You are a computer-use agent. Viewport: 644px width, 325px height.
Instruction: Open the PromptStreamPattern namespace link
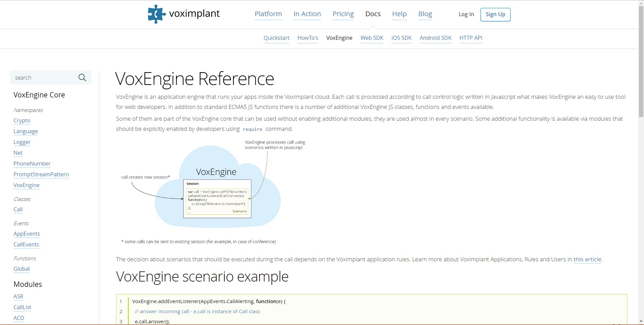pos(41,174)
